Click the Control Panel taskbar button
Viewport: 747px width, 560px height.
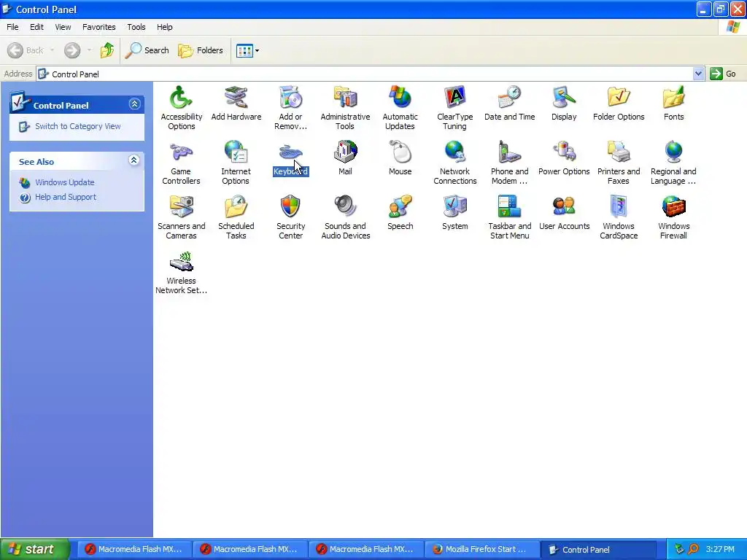[x=599, y=549]
